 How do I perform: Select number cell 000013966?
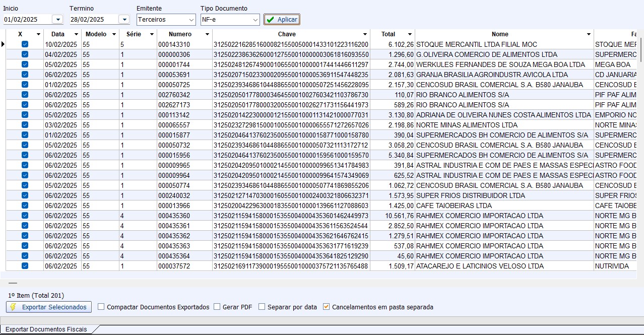pyautogui.click(x=184, y=206)
